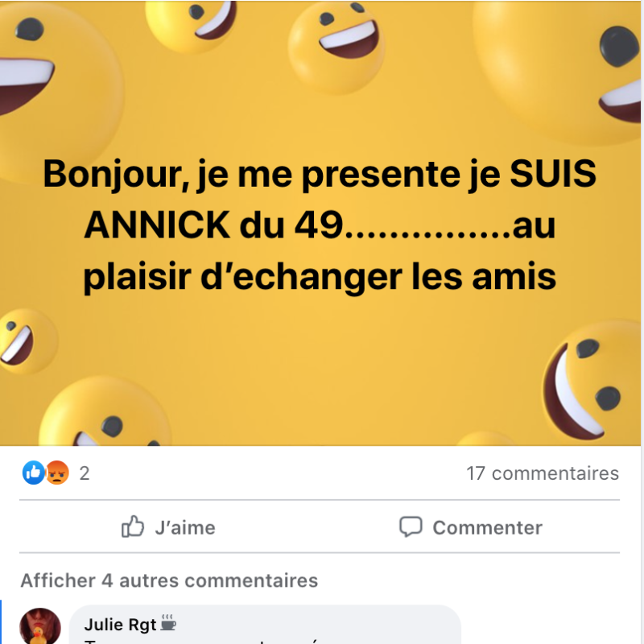The height and width of the screenshot is (644, 644).
Task: Click the speech bubble Commenter icon
Action: [x=411, y=526]
